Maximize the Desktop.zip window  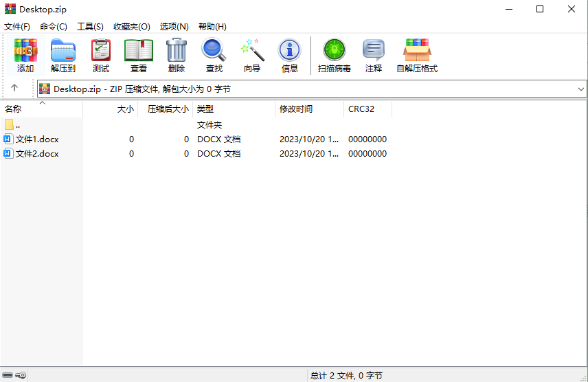[540, 9]
